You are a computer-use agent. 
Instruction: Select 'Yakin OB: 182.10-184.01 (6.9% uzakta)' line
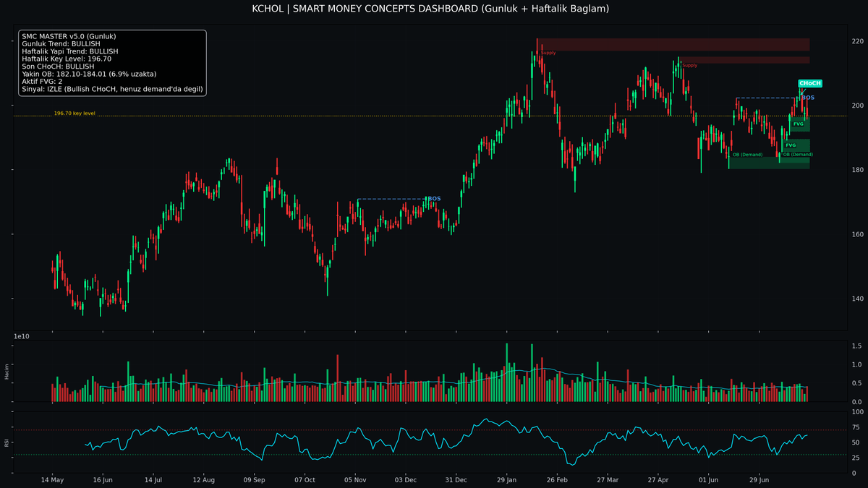coord(89,74)
